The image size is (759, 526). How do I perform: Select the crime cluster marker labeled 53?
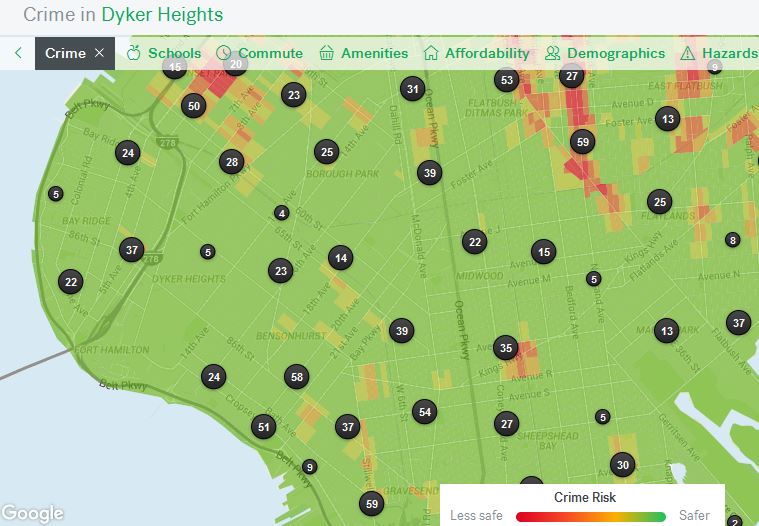(x=507, y=80)
